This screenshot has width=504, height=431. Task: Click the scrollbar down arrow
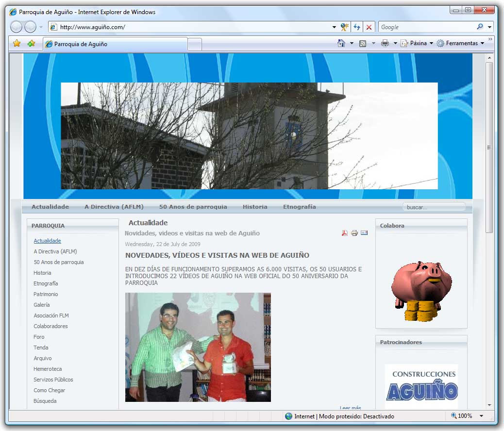489,405
